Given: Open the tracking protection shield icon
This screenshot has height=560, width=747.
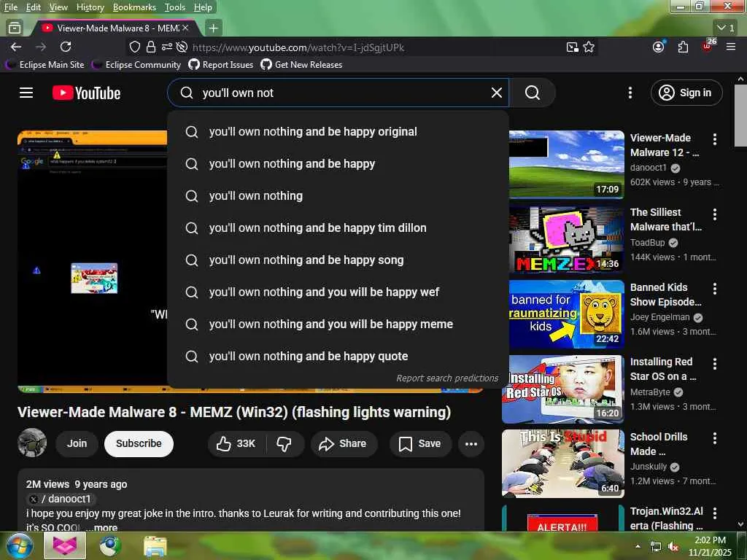Looking at the screenshot, I should pos(135,47).
